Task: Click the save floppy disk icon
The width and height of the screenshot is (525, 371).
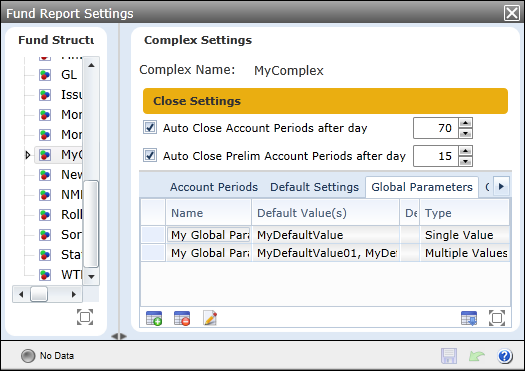Action: 449,356
